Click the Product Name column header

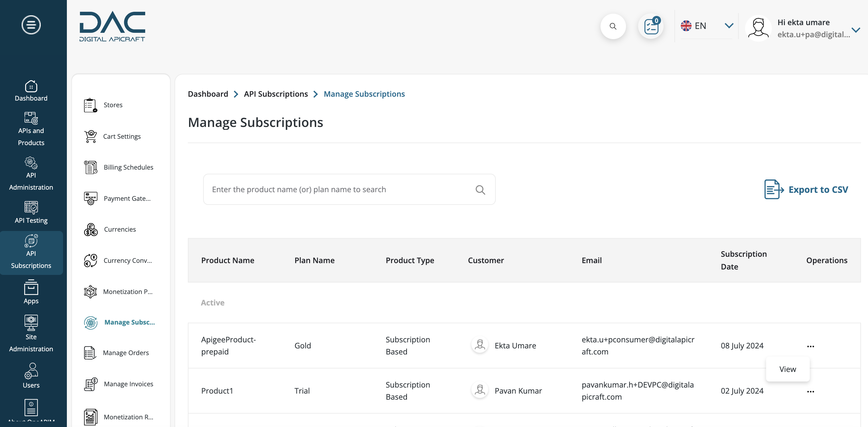(x=227, y=260)
